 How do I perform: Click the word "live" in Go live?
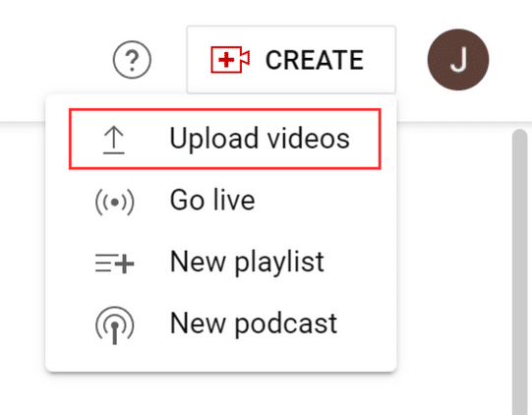234,200
